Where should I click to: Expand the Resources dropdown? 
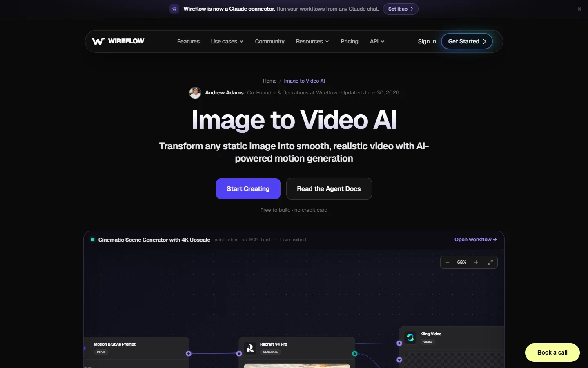point(312,41)
